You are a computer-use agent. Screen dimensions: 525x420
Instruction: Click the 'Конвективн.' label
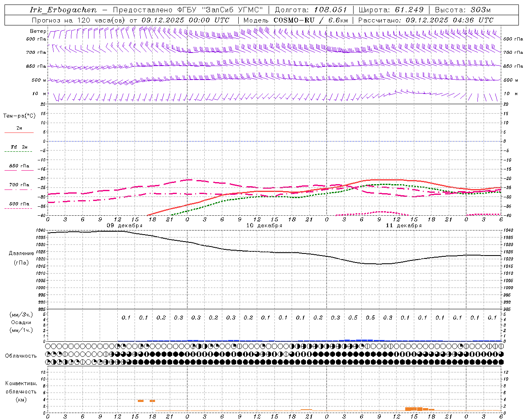pos(21,383)
